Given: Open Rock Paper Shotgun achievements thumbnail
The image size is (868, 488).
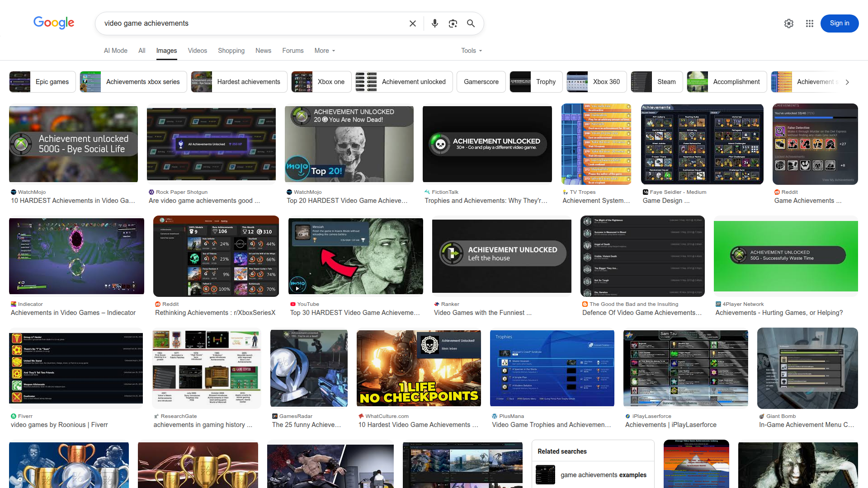Looking at the screenshot, I should click(x=211, y=144).
